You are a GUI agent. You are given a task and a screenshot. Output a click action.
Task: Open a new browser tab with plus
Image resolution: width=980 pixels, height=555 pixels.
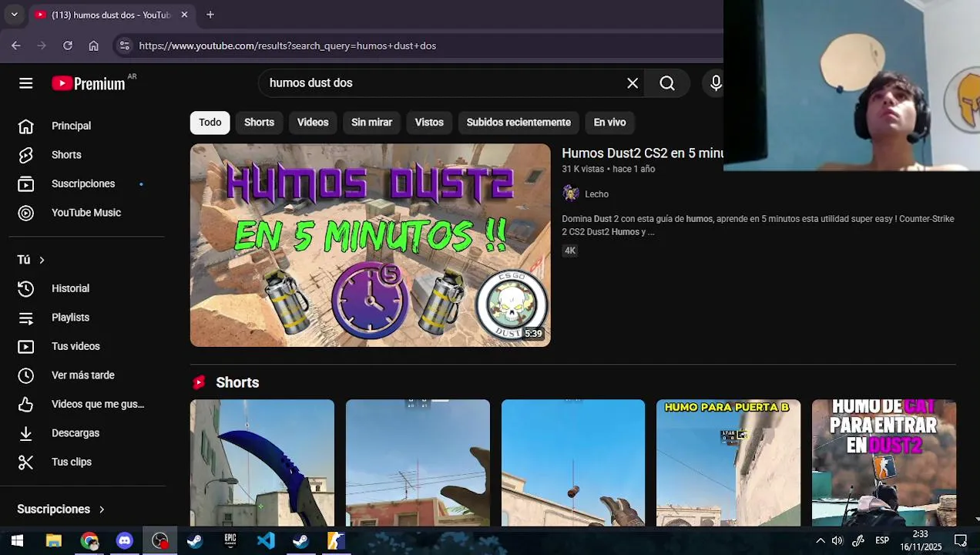point(210,15)
